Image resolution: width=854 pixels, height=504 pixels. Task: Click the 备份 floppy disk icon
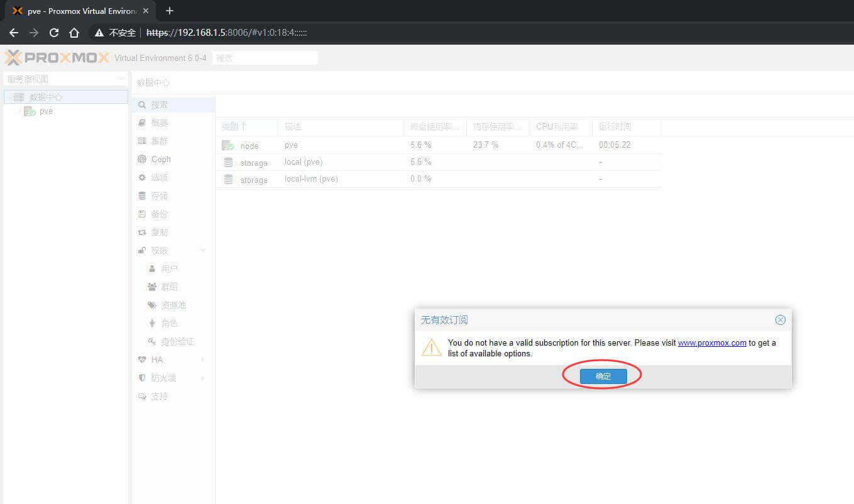point(142,214)
